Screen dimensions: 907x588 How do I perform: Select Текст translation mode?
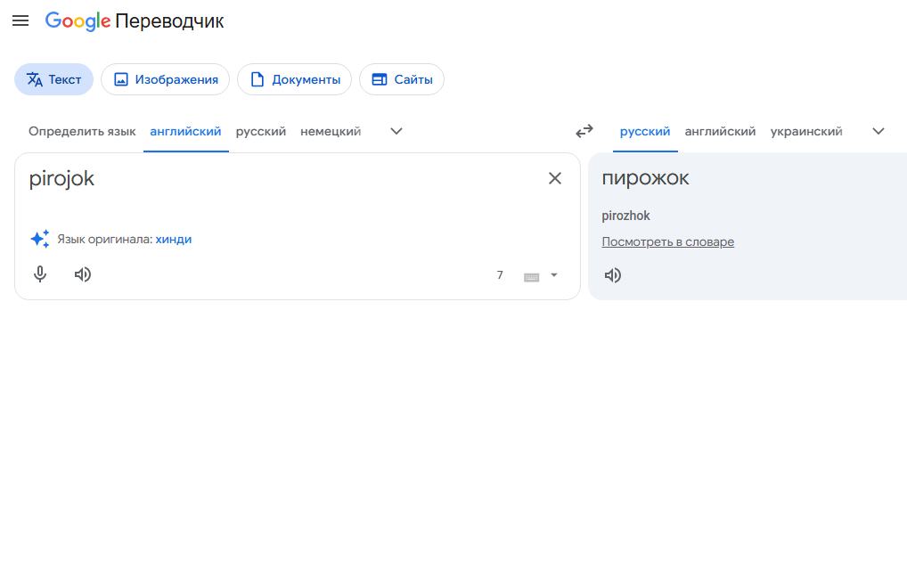click(53, 79)
